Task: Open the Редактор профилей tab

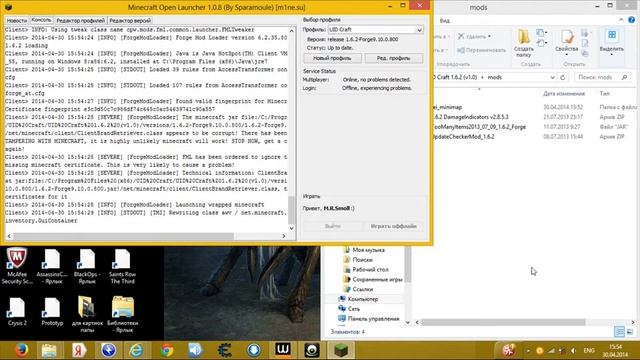Action: tap(80, 20)
